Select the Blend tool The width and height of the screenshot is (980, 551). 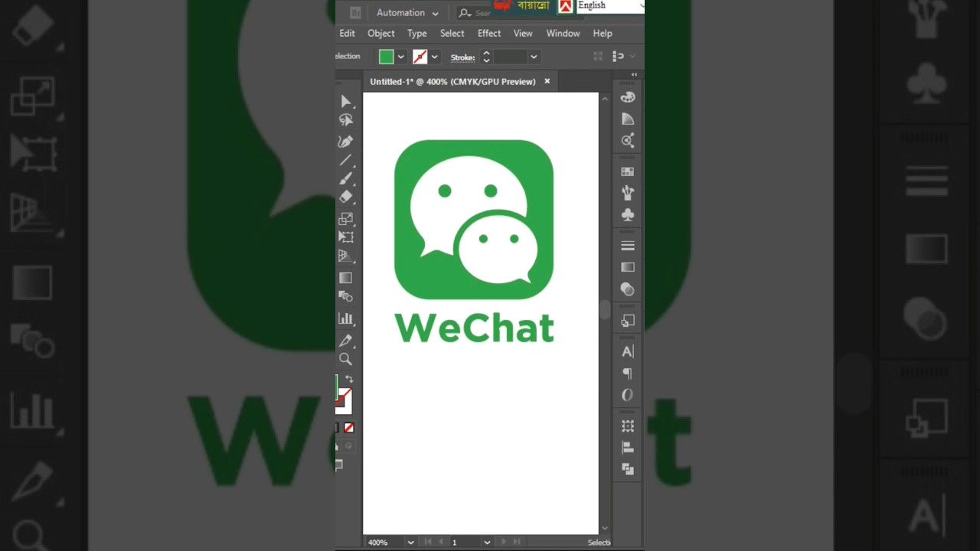click(346, 296)
